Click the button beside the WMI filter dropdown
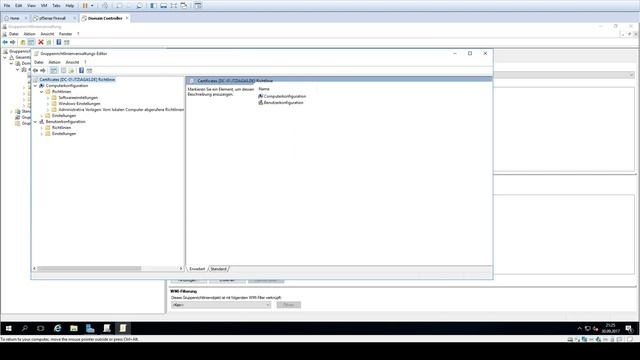Screen dimensions: 640x360 point(289,305)
